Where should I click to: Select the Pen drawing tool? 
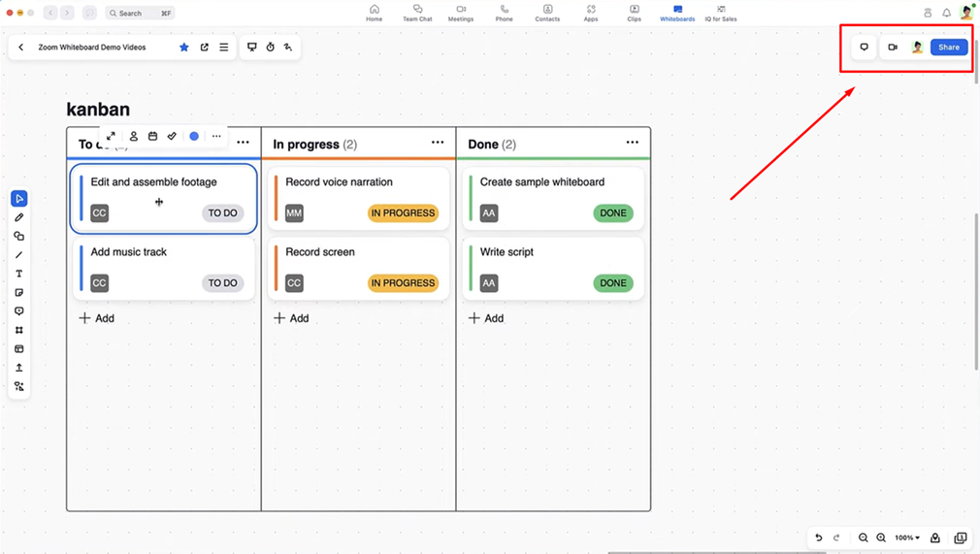tap(18, 217)
